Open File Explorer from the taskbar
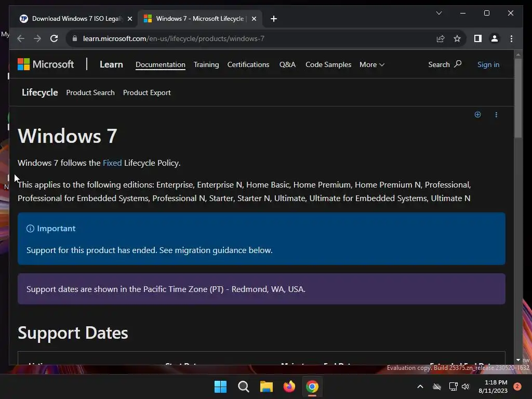This screenshot has height=399, width=532. coord(267,387)
